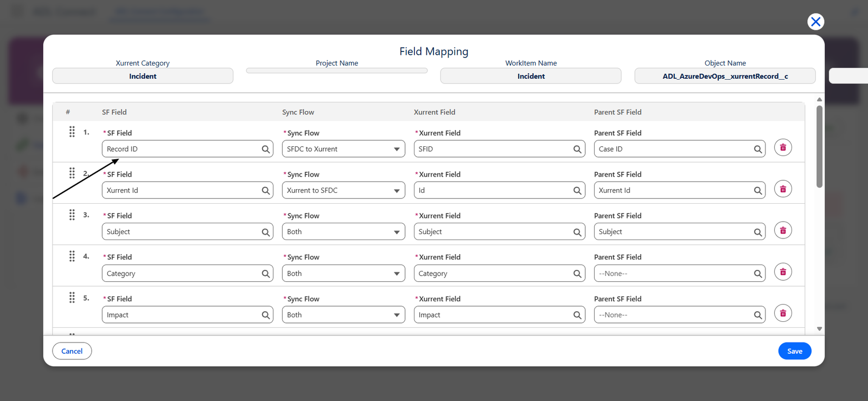Click the drag handle of row 3
868x401 pixels.
point(72,215)
